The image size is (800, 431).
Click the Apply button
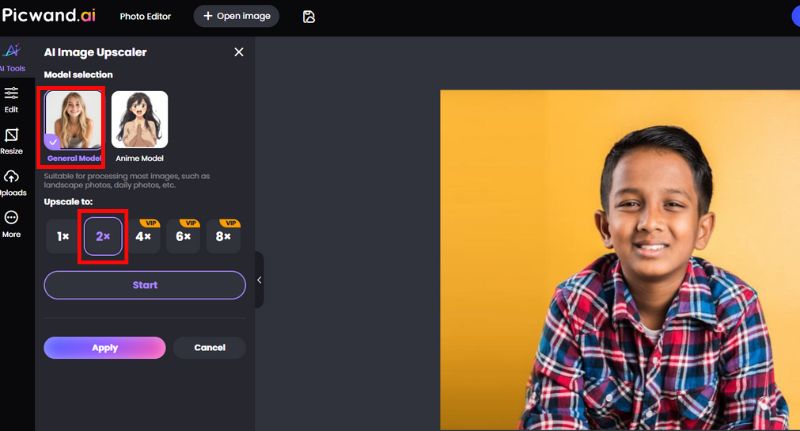click(105, 348)
